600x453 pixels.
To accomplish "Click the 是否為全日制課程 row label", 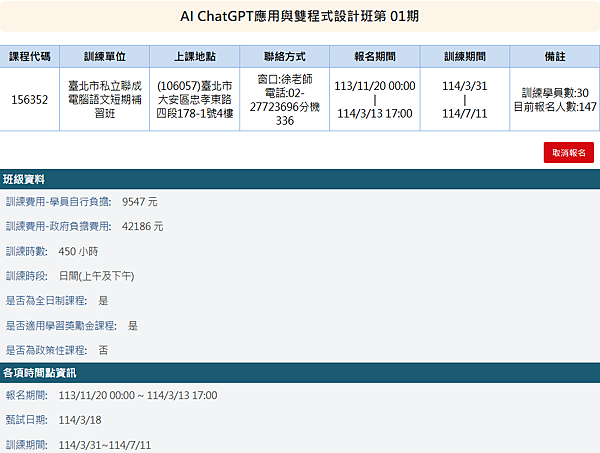I will [46, 301].
